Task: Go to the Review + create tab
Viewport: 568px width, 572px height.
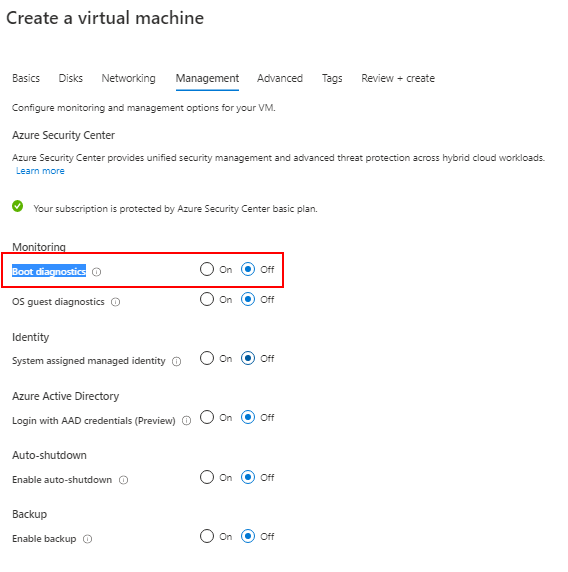Action: click(398, 78)
